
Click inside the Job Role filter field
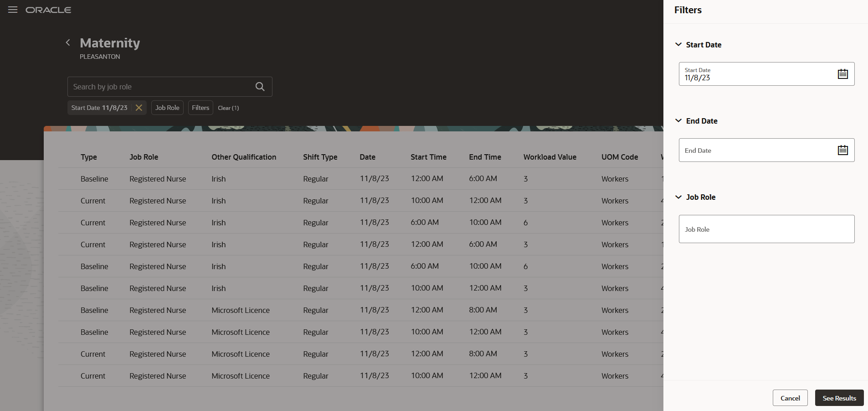click(x=766, y=229)
